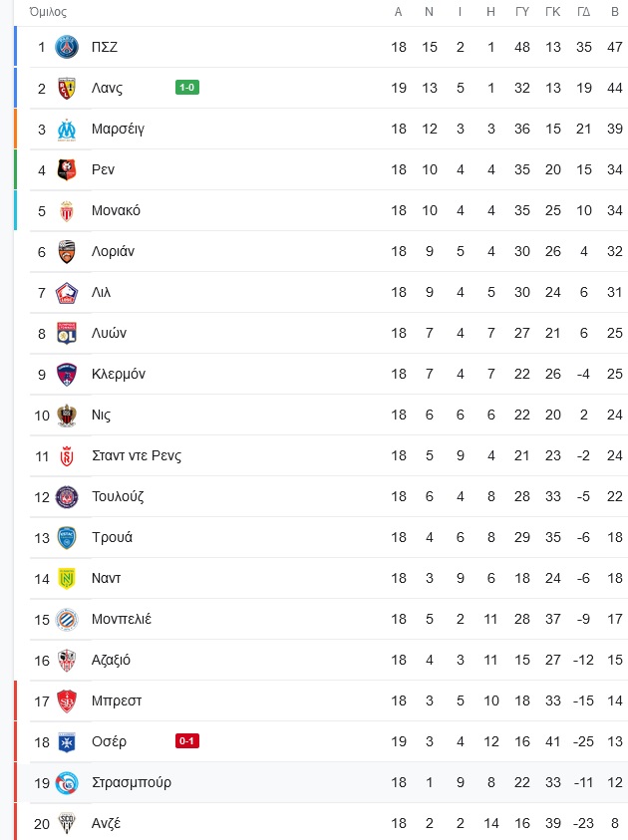The width and height of the screenshot is (628, 840).
Task: Click the Μονακό team crest
Action: (67, 210)
